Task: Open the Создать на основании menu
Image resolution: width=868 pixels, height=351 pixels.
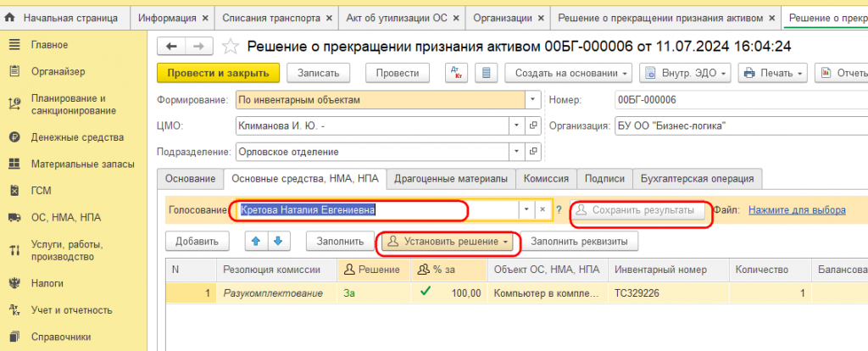Action: pos(570,73)
